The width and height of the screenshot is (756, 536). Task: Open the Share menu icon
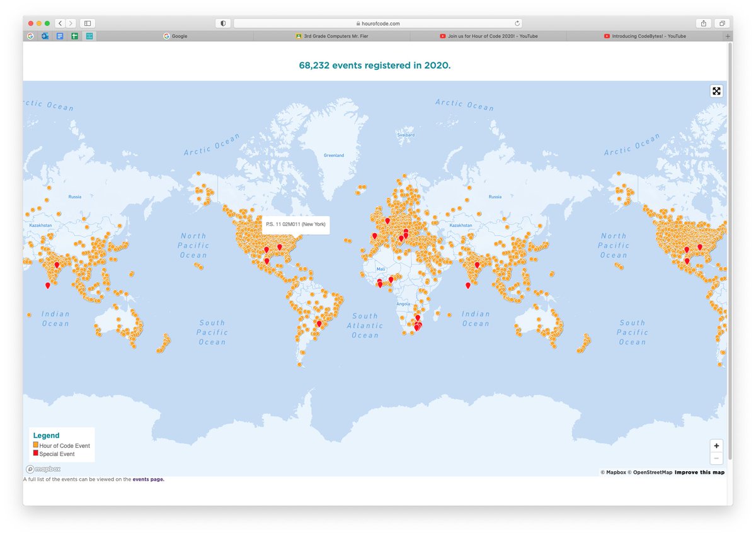(x=704, y=23)
